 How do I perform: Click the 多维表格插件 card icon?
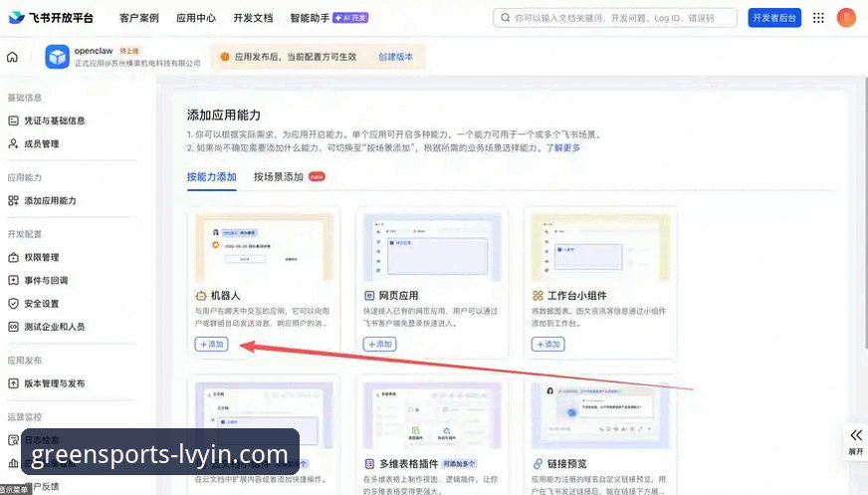(369, 463)
